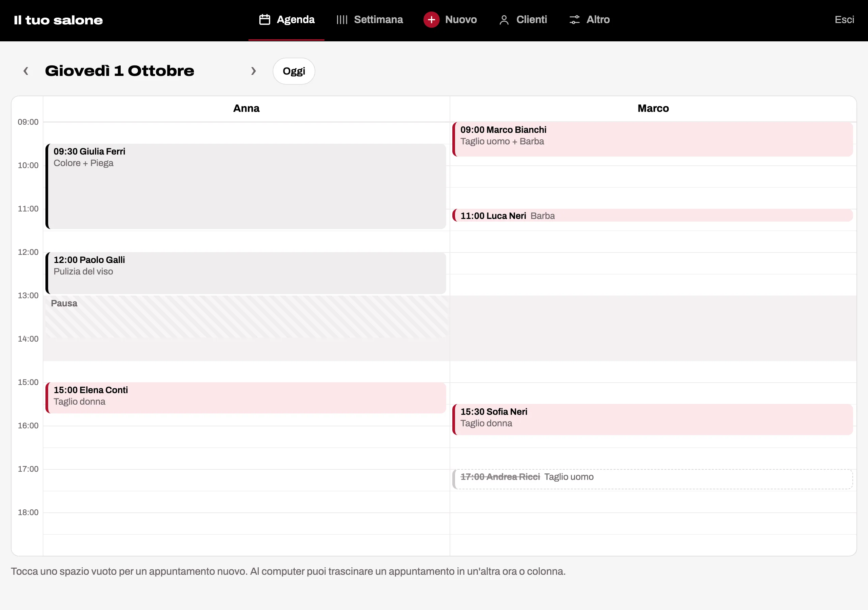Open the Altro menu
This screenshot has width=868, height=610.
tap(589, 20)
